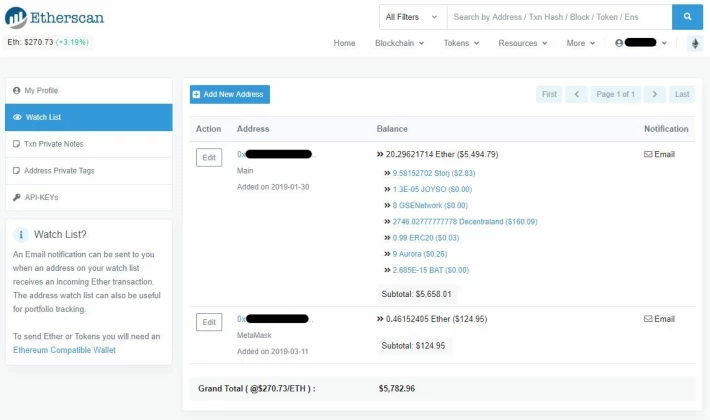Expand the Resources menu
Viewport: 710px width, 420px height.
click(523, 43)
